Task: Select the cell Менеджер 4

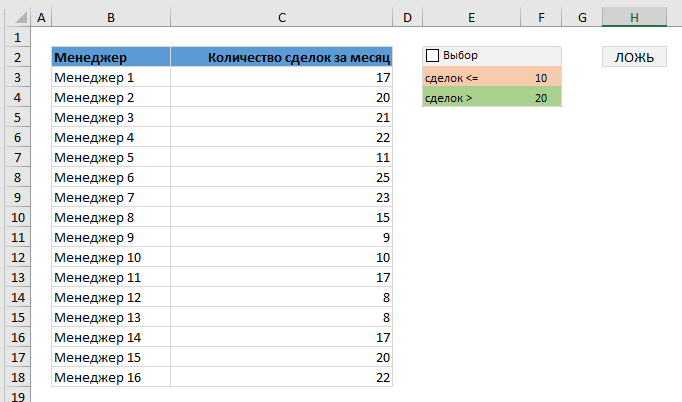Action: 111,137
